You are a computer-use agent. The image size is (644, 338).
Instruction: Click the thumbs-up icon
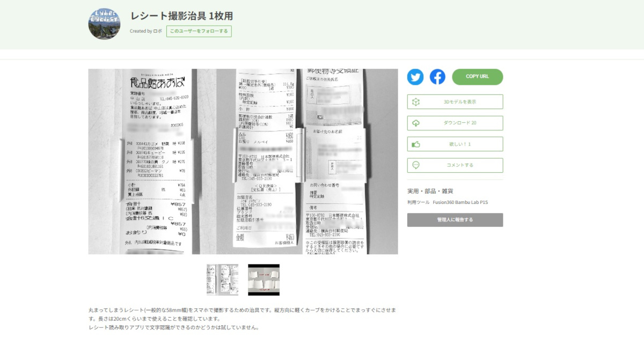tap(416, 144)
